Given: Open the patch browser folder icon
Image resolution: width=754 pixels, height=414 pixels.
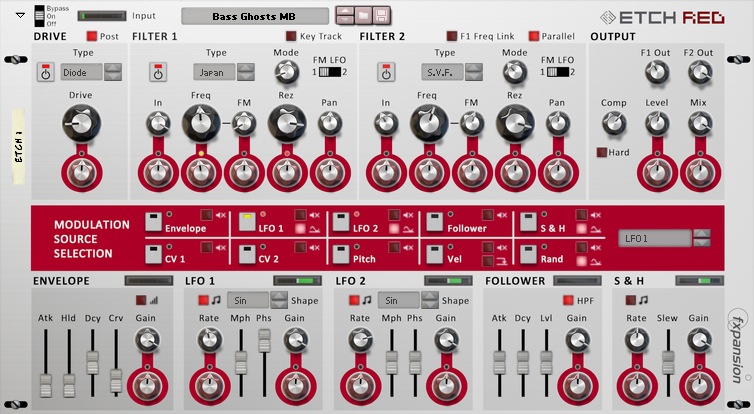Looking at the screenshot, I should [363, 16].
